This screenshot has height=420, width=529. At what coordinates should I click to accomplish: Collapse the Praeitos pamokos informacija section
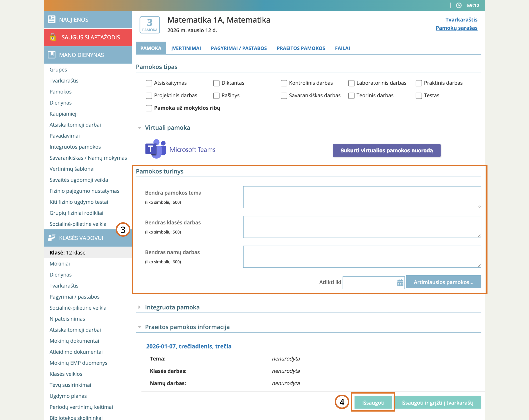tap(140, 327)
